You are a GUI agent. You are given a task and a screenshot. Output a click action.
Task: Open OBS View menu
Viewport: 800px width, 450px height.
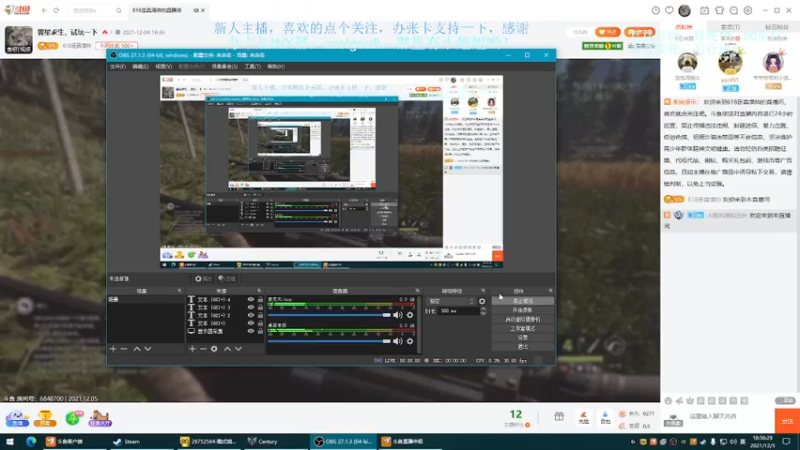163,66
